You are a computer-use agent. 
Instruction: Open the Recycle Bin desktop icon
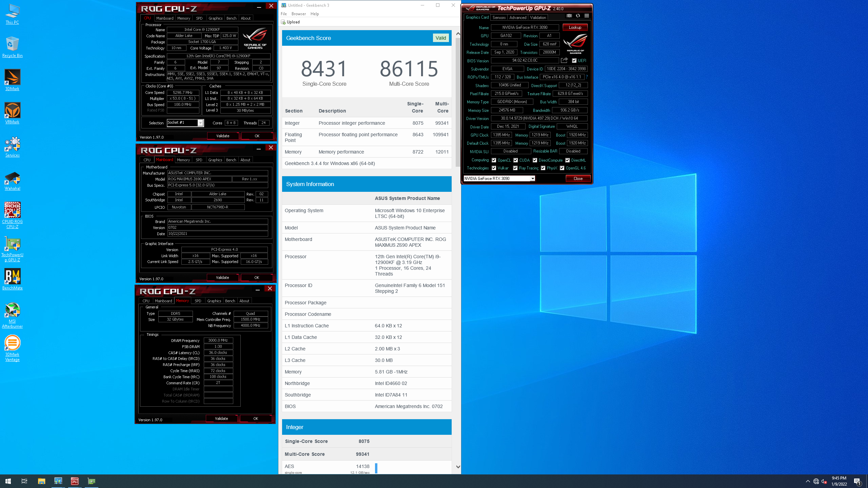point(12,47)
